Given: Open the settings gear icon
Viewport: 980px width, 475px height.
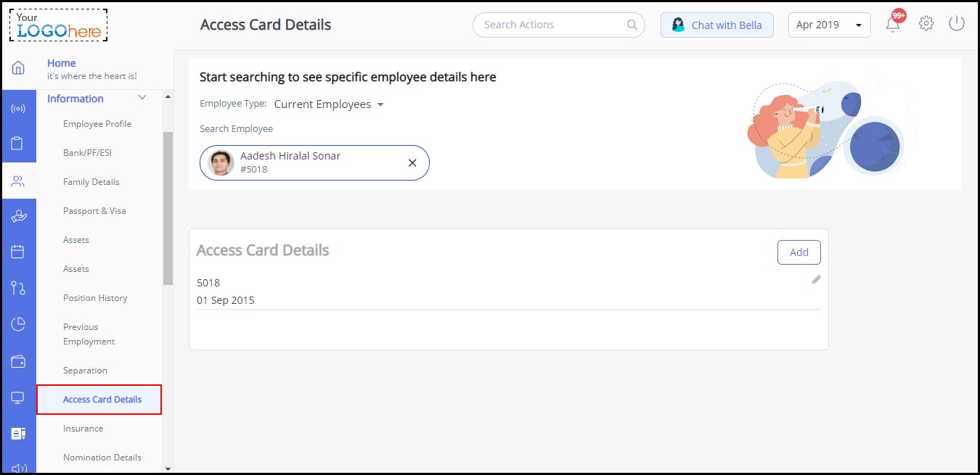Looking at the screenshot, I should (926, 23).
